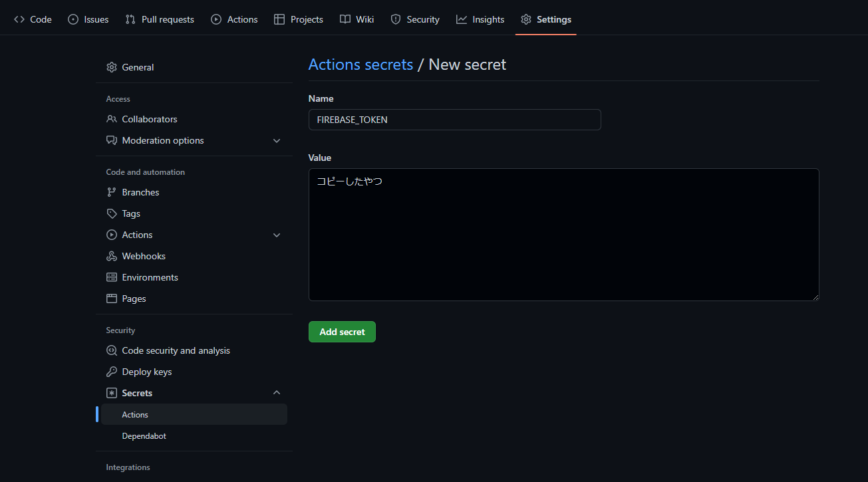Viewport: 868px width, 482px height.
Task: Switch to the Pull requests tab
Action: pyautogui.click(x=160, y=19)
